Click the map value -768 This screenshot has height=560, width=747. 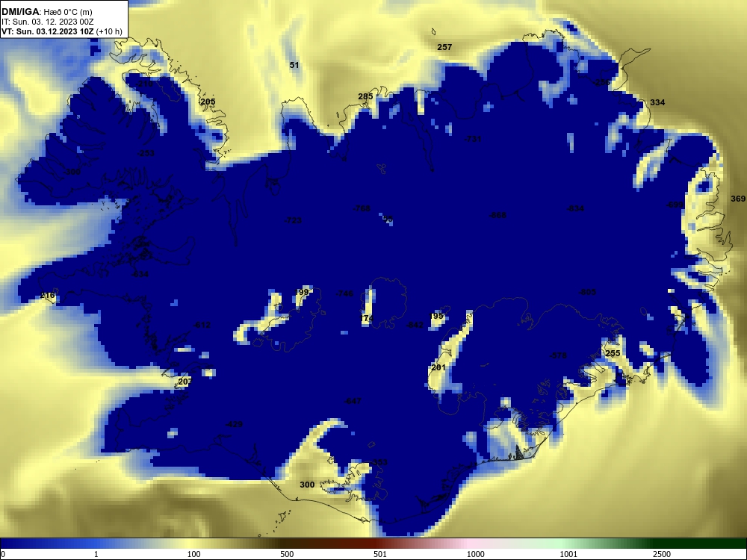(362, 208)
